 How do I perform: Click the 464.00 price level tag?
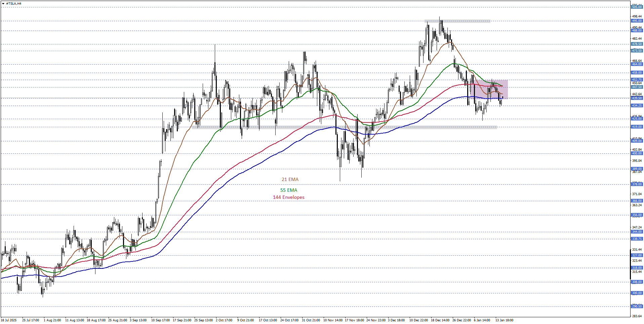(637, 64)
